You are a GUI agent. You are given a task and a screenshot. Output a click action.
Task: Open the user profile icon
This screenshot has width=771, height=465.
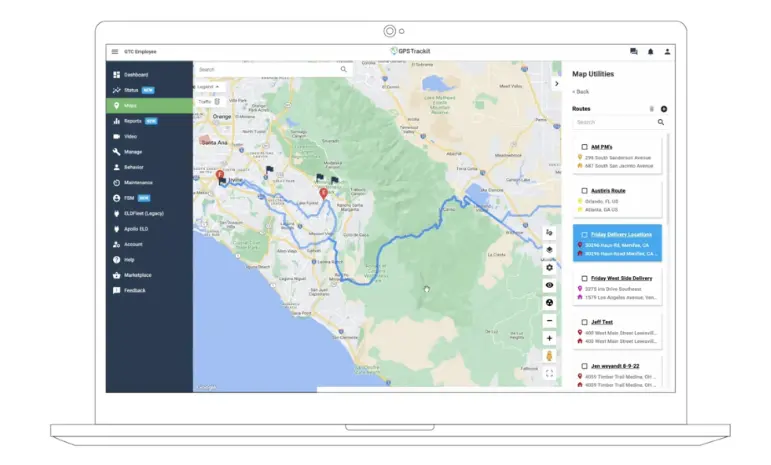click(667, 52)
